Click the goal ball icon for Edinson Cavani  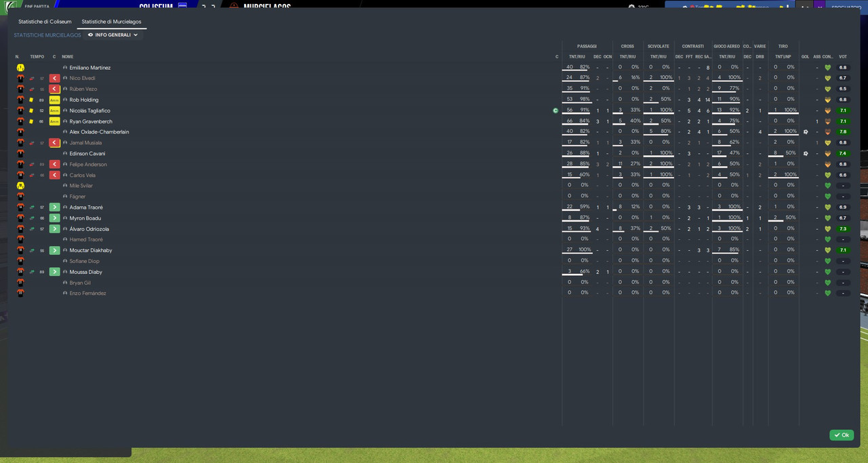click(x=806, y=153)
